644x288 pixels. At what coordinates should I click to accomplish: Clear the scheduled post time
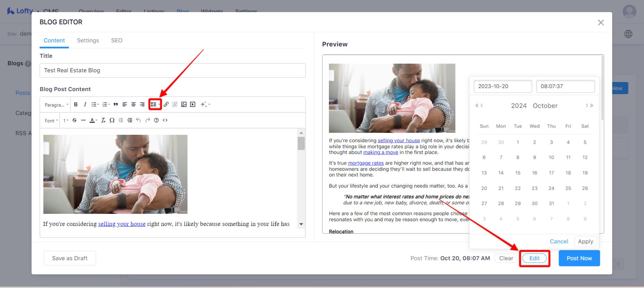pos(506,258)
